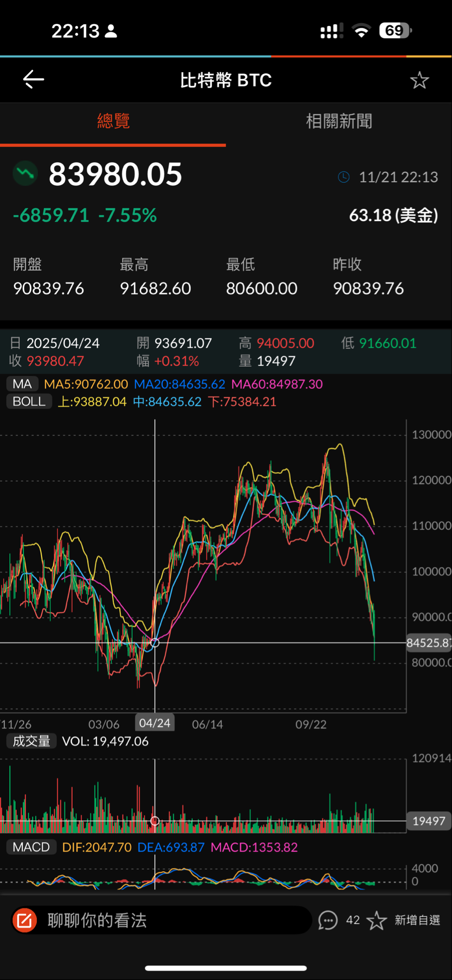Image resolution: width=452 pixels, height=980 pixels.
Task: Tap the comment count 42
Action: pos(353,920)
